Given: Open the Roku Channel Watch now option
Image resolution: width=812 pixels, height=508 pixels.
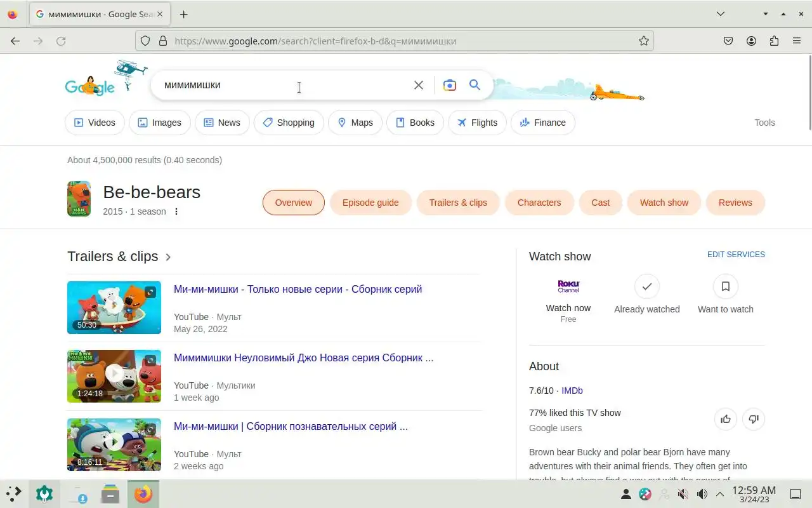Looking at the screenshot, I should click(x=568, y=300).
